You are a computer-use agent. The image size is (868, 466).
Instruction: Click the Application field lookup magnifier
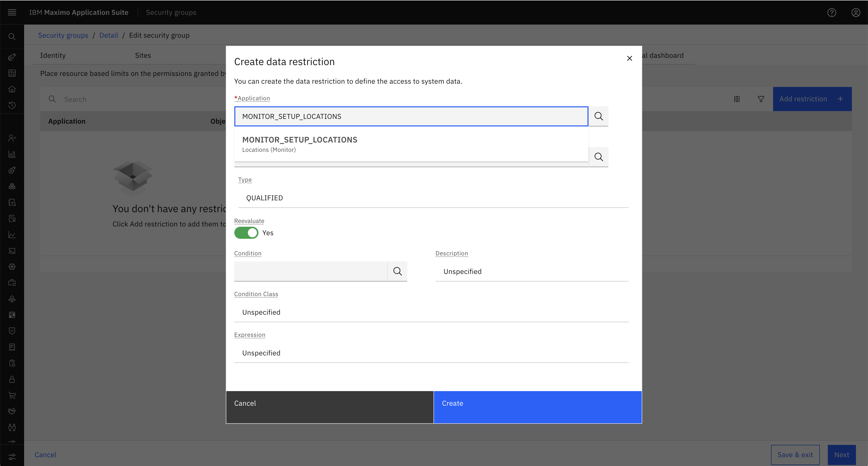(599, 116)
